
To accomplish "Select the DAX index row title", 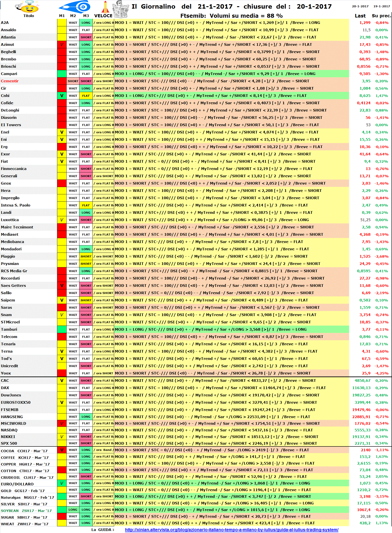I will 5,388.
